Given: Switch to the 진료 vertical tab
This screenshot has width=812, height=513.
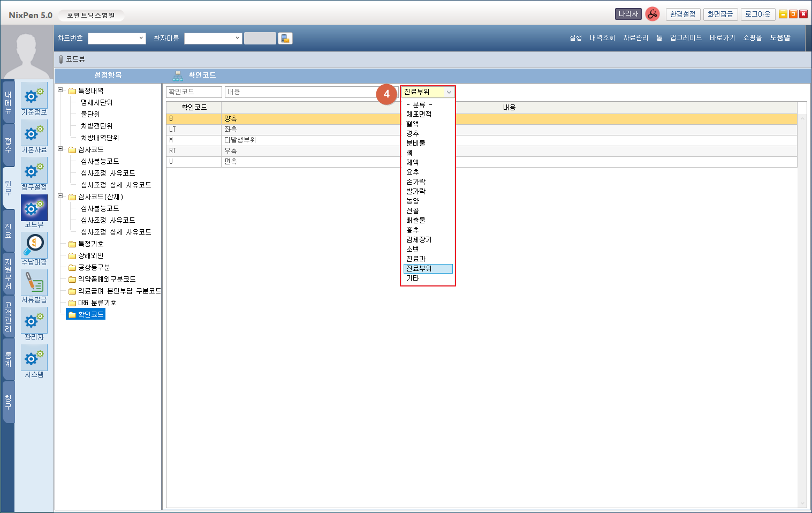Looking at the screenshot, I should click(x=8, y=231).
